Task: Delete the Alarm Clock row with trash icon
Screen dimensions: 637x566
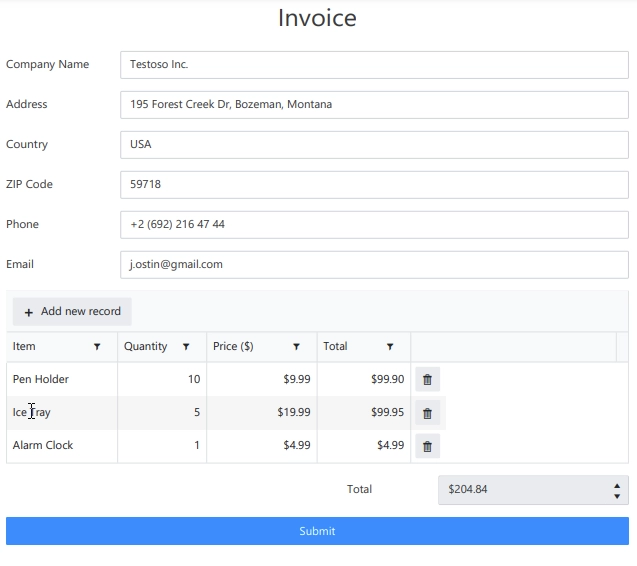Action: click(427, 446)
